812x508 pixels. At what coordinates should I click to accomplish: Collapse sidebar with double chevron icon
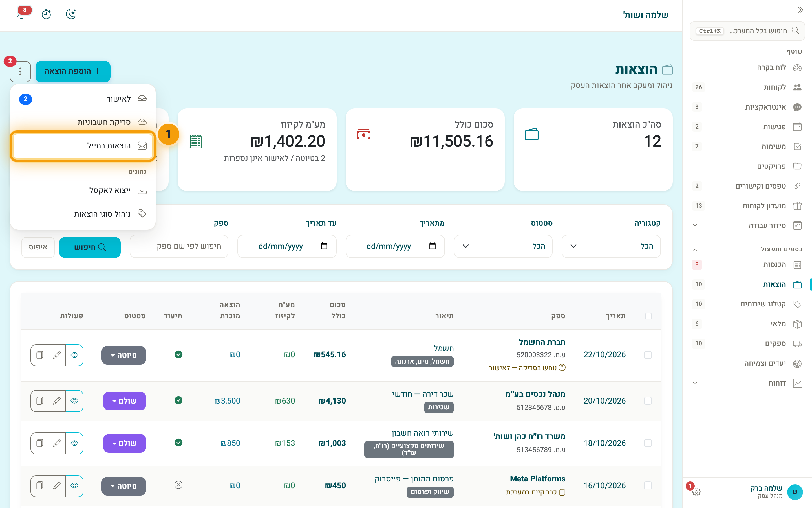click(800, 10)
